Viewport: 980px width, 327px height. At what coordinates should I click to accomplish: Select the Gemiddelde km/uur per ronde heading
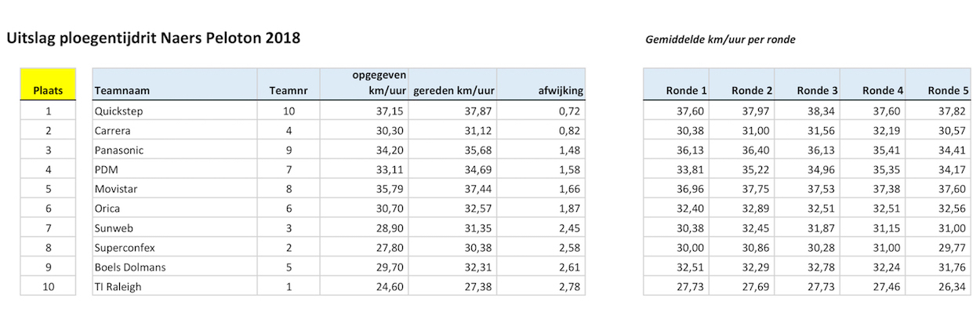coord(720,39)
